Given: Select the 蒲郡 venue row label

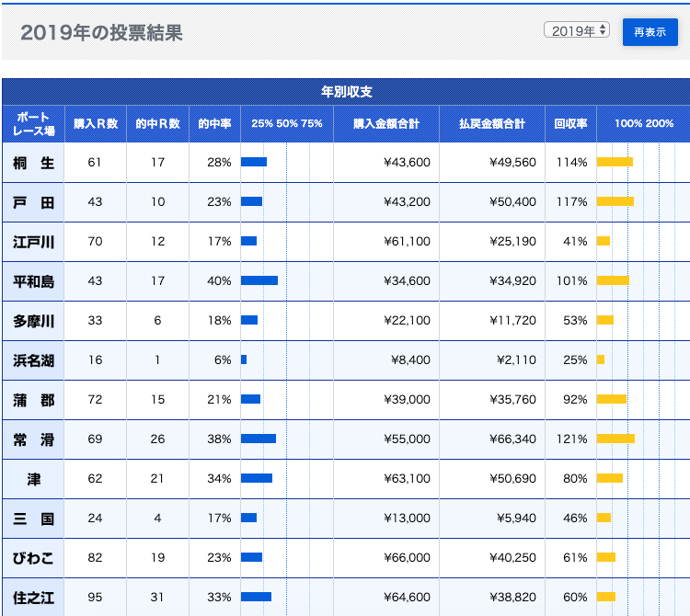Looking at the screenshot, I should tap(33, 400).
